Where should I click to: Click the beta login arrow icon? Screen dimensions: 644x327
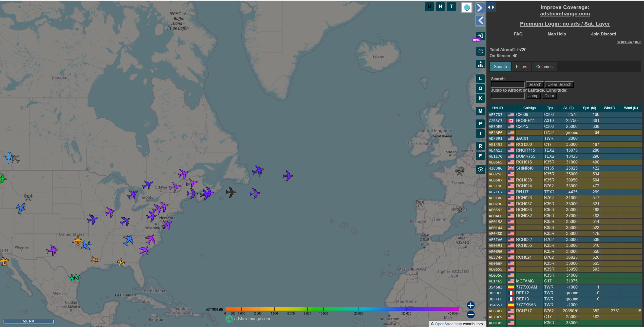[x=480, y=36]
